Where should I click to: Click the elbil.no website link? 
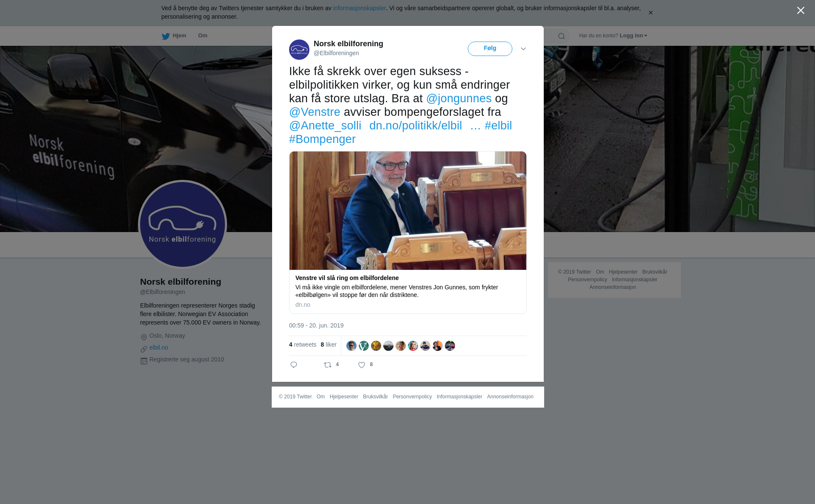coord(159,347)
